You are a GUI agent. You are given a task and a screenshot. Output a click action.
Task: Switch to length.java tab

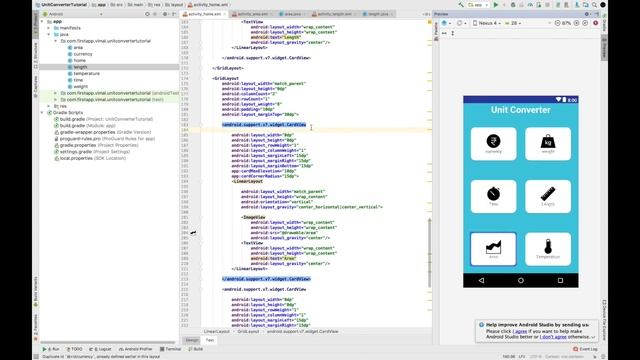click(378, 14)
